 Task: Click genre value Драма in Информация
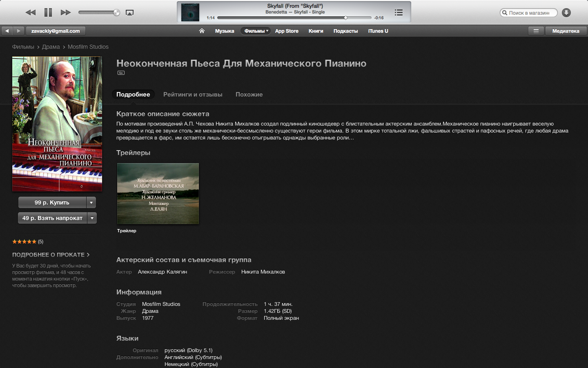pyautogui.click(x=150, y=311)
